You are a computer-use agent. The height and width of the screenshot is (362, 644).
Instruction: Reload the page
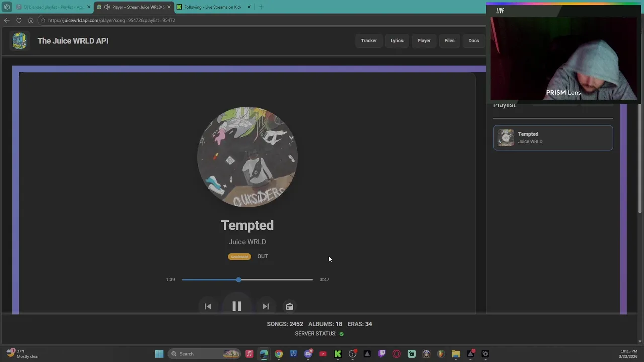pyautogui.click(x=19, y=20)
